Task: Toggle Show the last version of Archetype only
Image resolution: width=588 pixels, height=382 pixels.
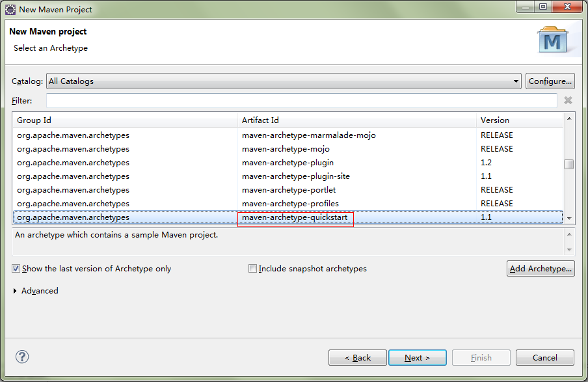Action: tap(16, 269)
